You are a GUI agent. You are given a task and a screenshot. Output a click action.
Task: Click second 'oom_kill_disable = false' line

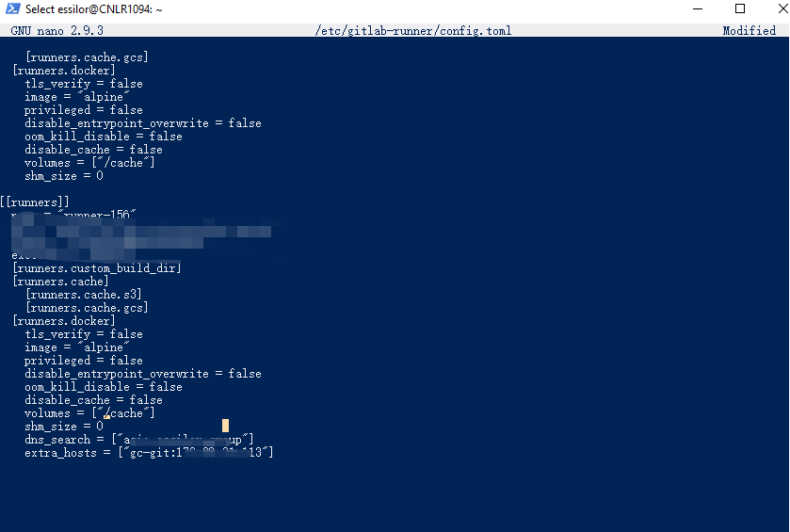pyautogui.click(x=104, y=387)
